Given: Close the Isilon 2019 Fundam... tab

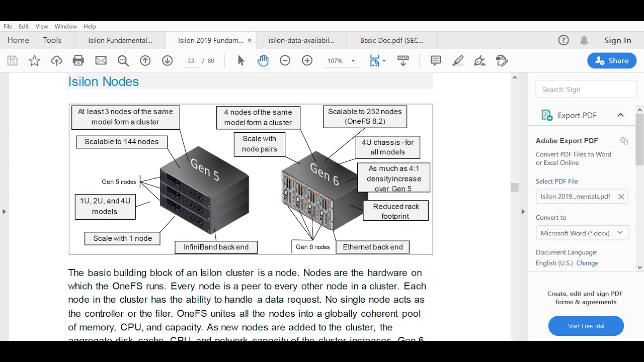Looking at the screenshot, I should click(x=250, y=40).
